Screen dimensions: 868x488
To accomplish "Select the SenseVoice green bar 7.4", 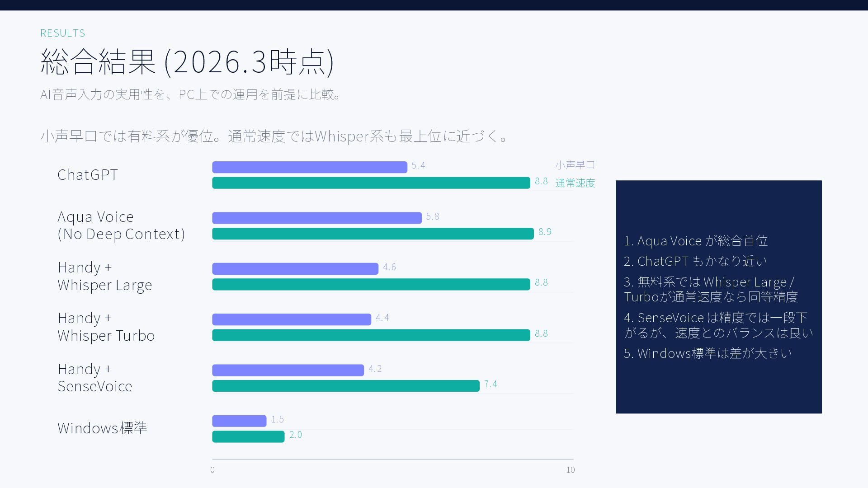I will (345, 386).
